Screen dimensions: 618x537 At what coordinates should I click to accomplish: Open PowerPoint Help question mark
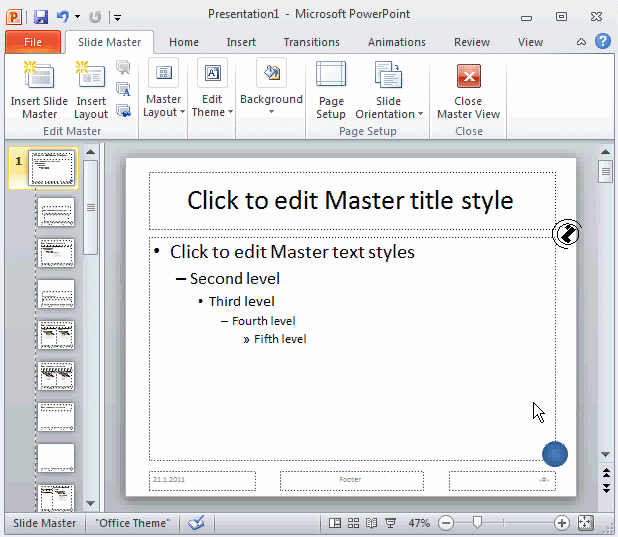(603, 42)
